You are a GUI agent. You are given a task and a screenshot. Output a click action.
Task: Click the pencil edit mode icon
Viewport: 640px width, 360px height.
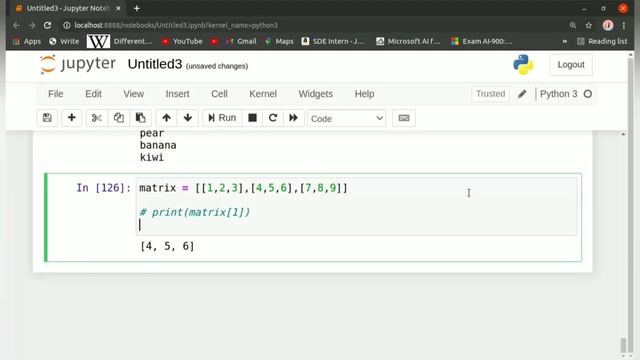click(x=522, y=94)
